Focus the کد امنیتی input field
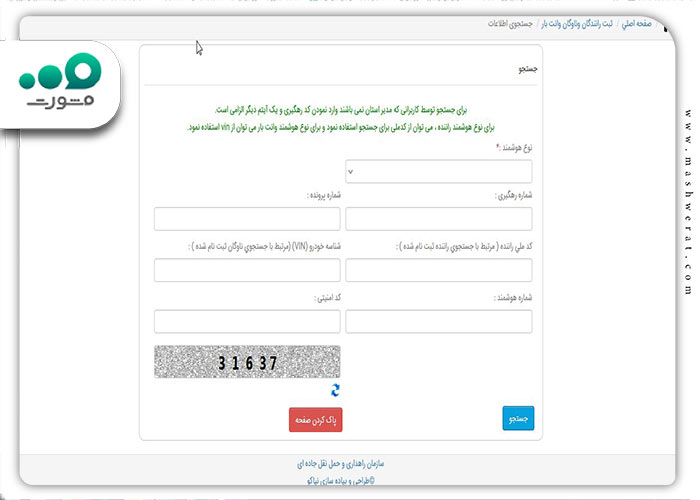 pos(247,321)
